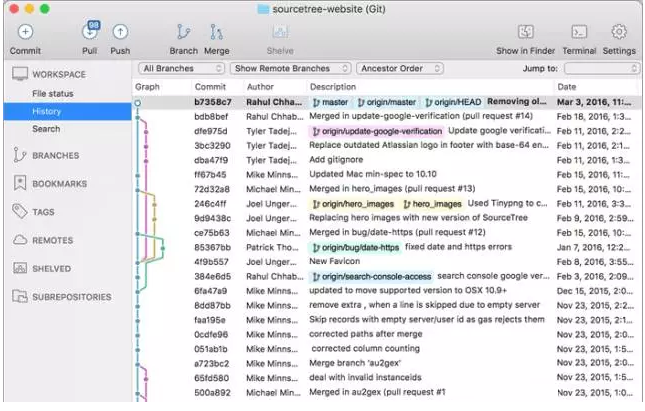Open the Ancestor Order dropdown
This screenshot has height=411, width=645.
click(400, 68)
